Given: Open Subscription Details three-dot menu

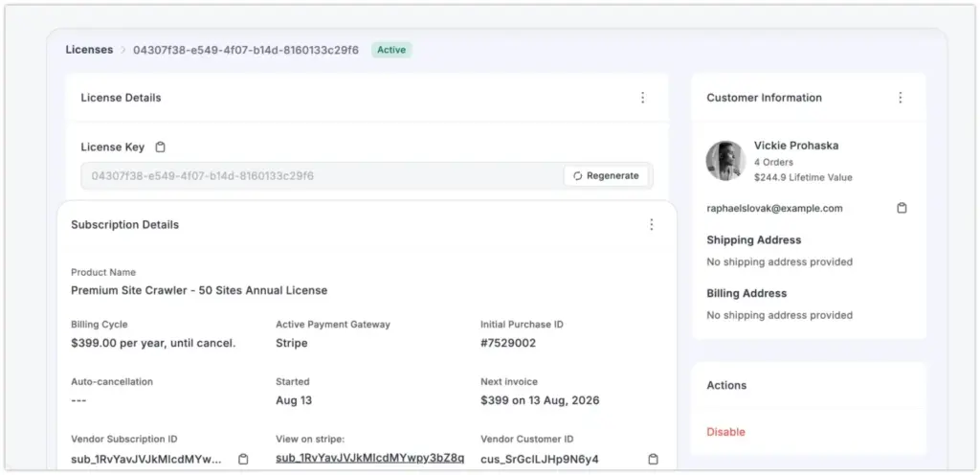Looking at the screenshot, I should pyautogui.click(x=651, y=225).
